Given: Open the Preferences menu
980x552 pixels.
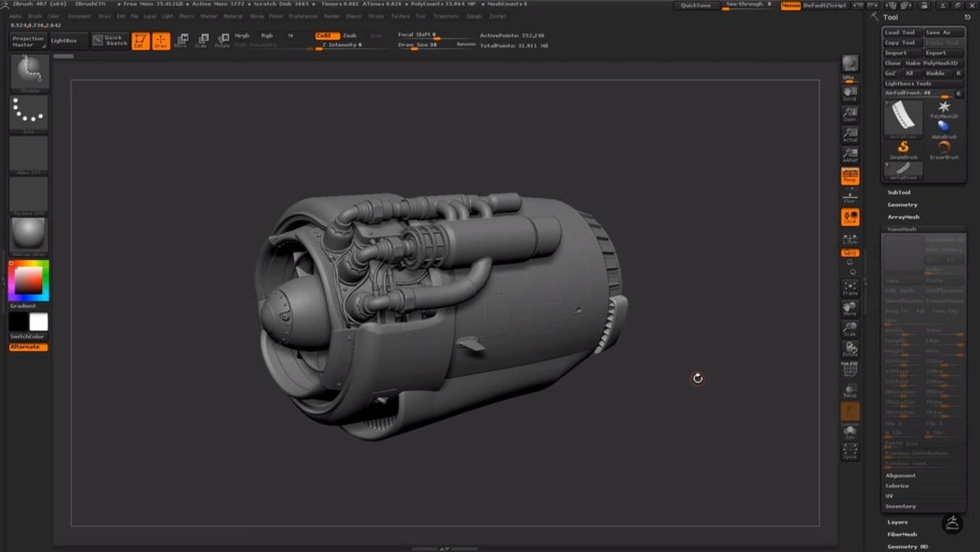Looking at the screenshot, I should (303, 16).
